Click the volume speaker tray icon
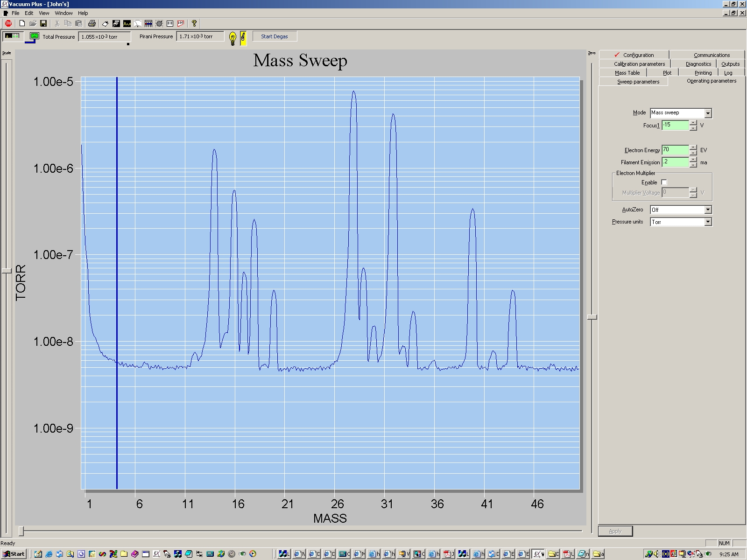The width and height of the screenshot is (747, 560). (657, 554)
